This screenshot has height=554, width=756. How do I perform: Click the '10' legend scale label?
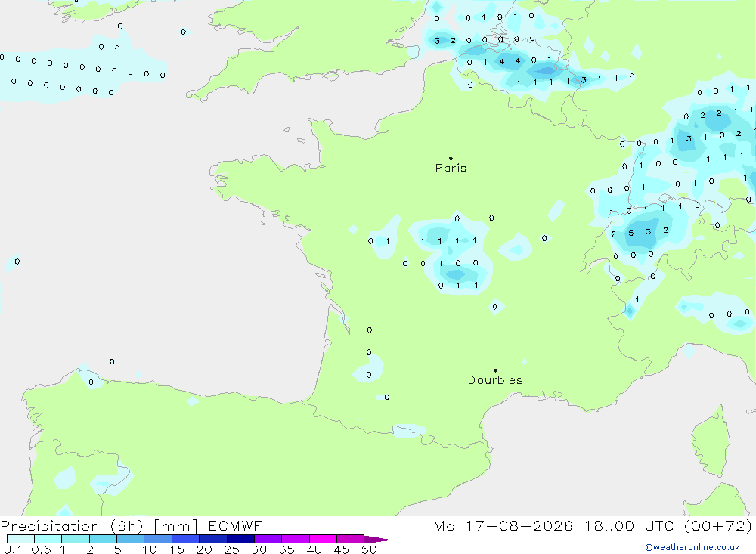149,549
